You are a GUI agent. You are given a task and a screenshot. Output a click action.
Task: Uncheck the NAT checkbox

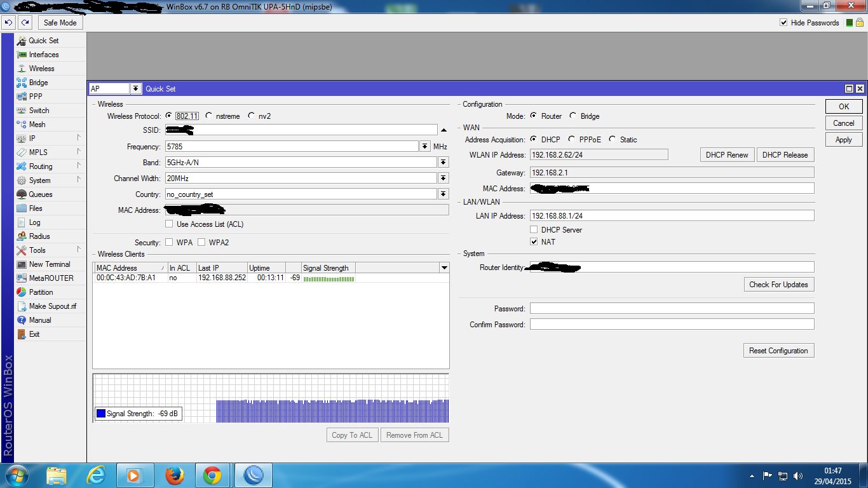click(534, 242)
